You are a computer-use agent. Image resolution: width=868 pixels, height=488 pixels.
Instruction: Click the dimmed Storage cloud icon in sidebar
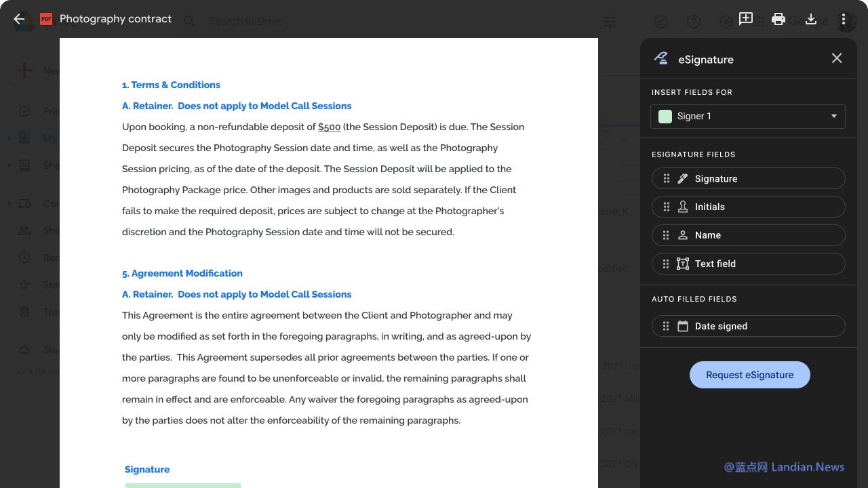pyautogui.click(x=24, y=350)
